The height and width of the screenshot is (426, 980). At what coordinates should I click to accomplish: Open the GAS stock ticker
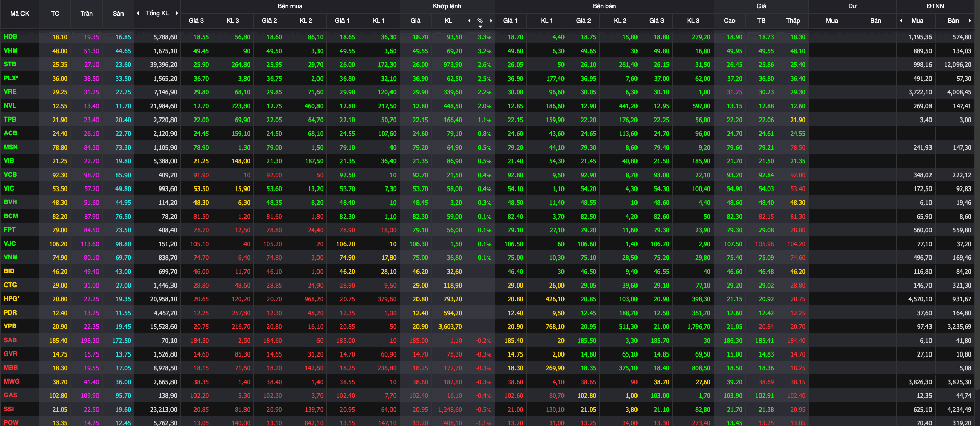coord(10,395)
